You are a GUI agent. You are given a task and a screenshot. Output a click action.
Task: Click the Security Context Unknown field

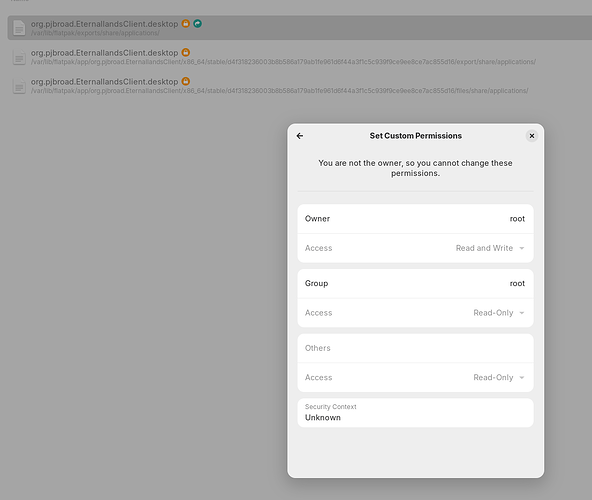click(415, 412)
